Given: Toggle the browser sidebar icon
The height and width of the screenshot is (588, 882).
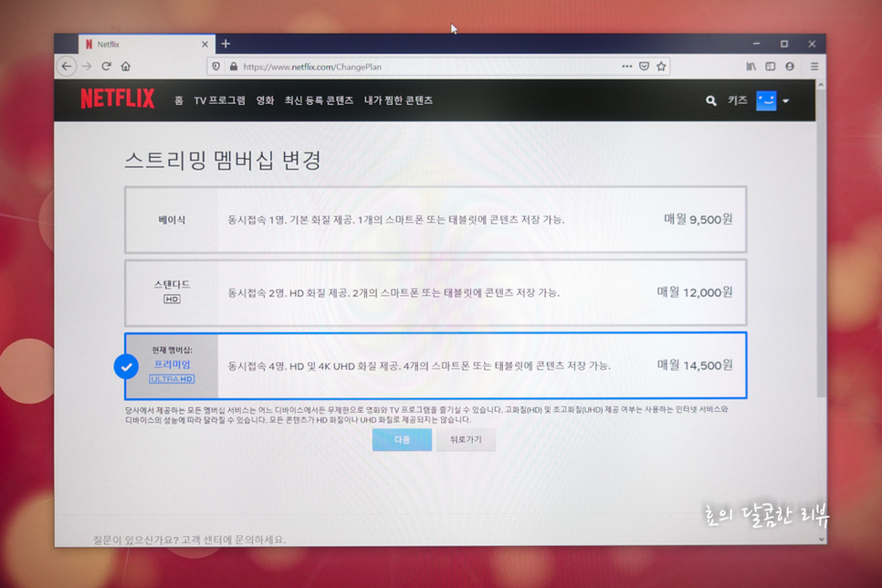Looking at the screenshot, I should pos(770,67).
